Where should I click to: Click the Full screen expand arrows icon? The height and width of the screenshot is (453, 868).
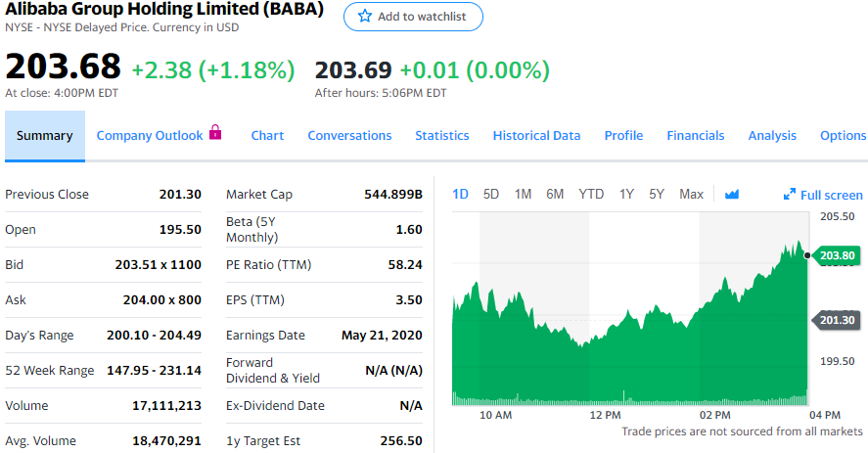point(790,195)
